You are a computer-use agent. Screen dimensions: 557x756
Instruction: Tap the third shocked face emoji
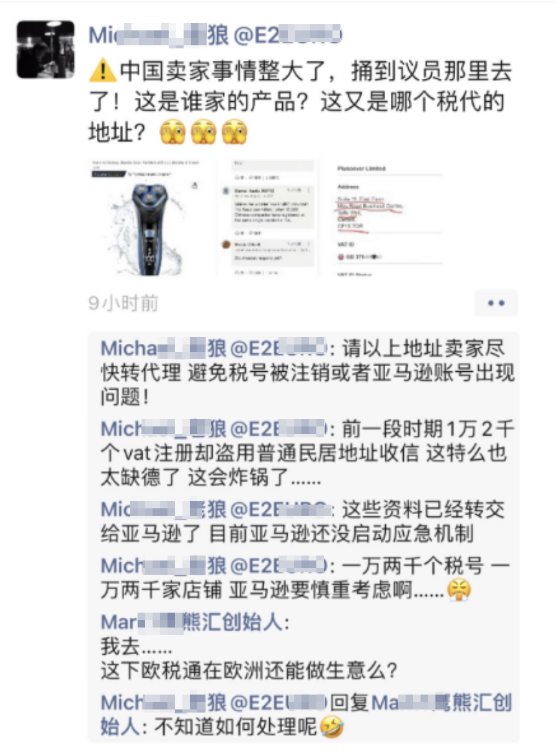pos(234,132)
